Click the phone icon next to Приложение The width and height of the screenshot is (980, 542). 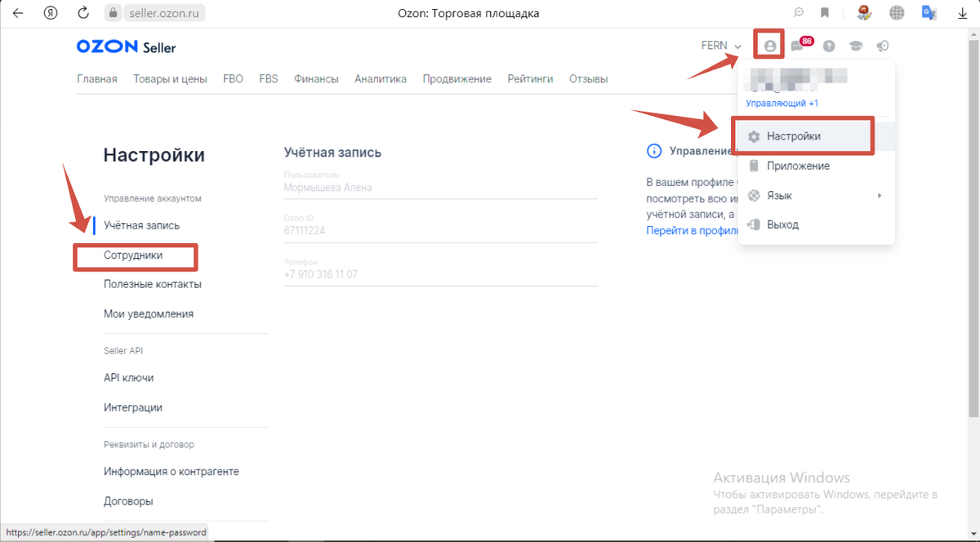(x=754, y=166)
